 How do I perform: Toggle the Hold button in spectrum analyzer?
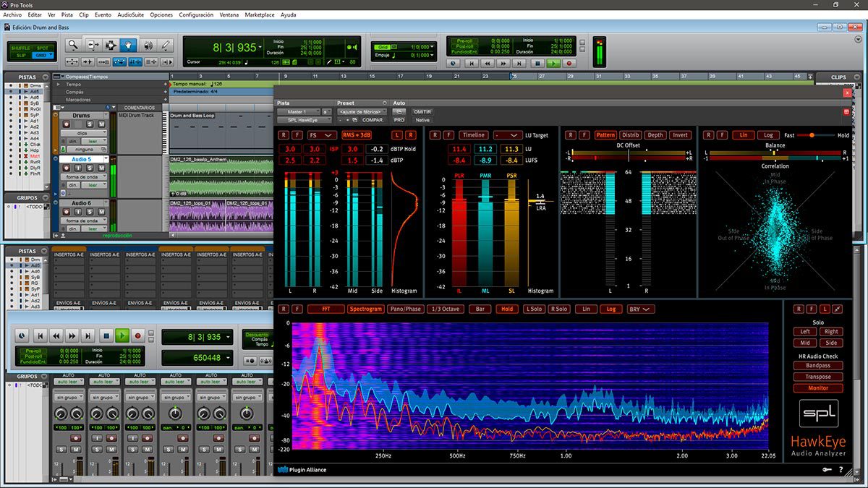coord(506,309)
